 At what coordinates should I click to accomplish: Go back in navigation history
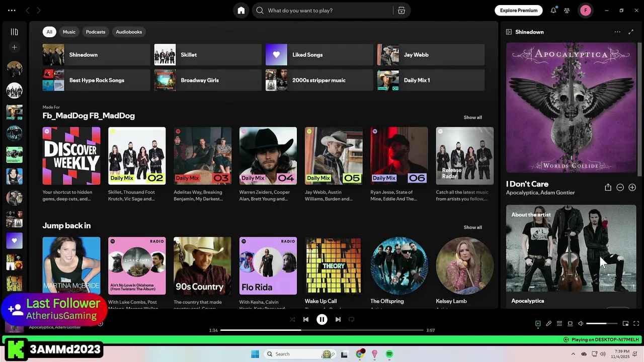(x=28, y=10)
